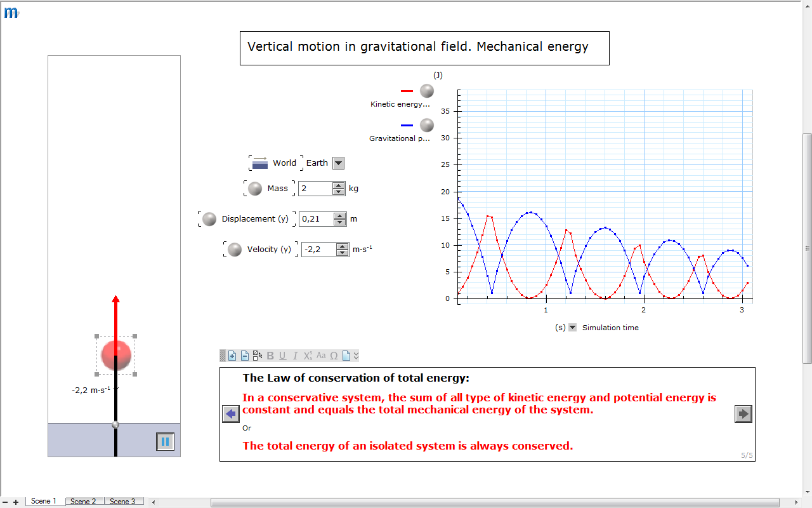
Task: Click the selection mode icon with cursor
Action: (x=257, y=356)
